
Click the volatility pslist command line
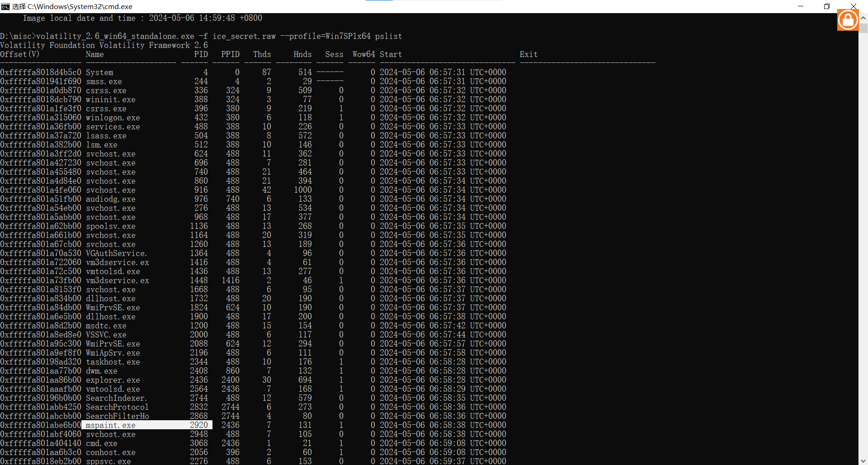pyautogui.click(x=201, y=36)
